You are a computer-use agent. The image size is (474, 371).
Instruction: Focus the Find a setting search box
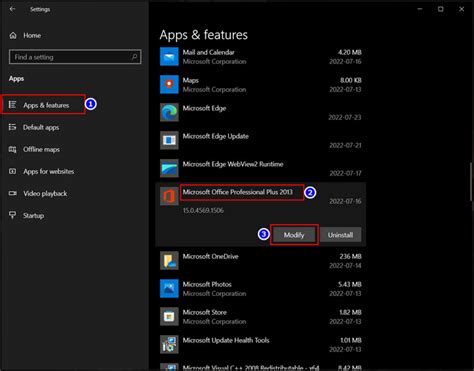click(x=75, y=57)
